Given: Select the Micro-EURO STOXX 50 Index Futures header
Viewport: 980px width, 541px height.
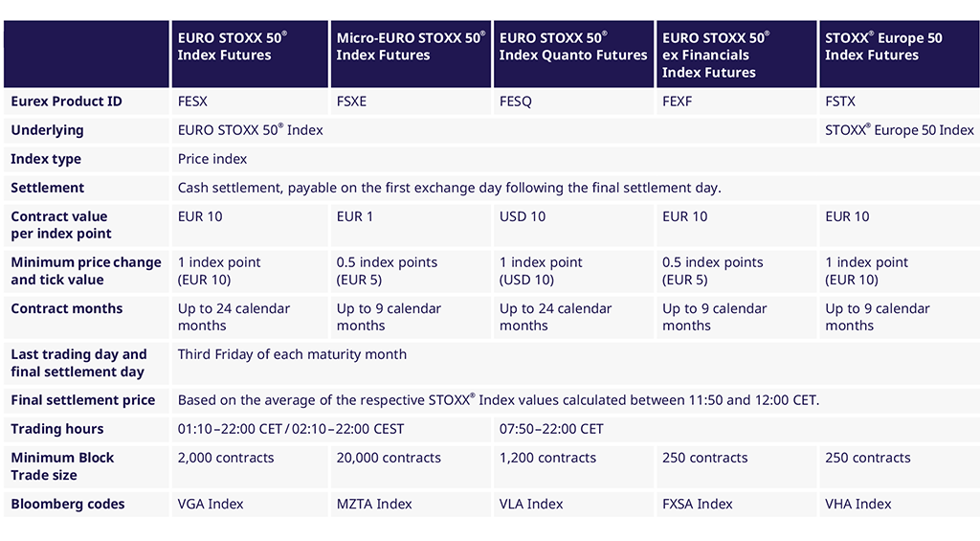Looking at the screenshot, I should (410, 47).
